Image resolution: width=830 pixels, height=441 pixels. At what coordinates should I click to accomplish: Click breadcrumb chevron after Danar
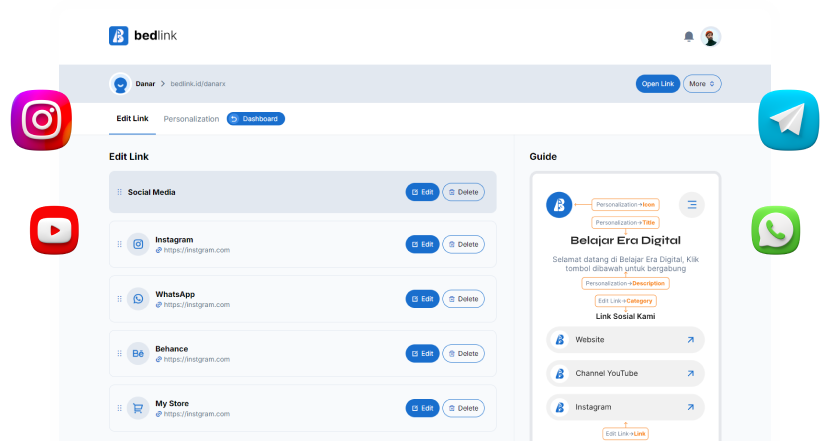click(x=163, y=84)
